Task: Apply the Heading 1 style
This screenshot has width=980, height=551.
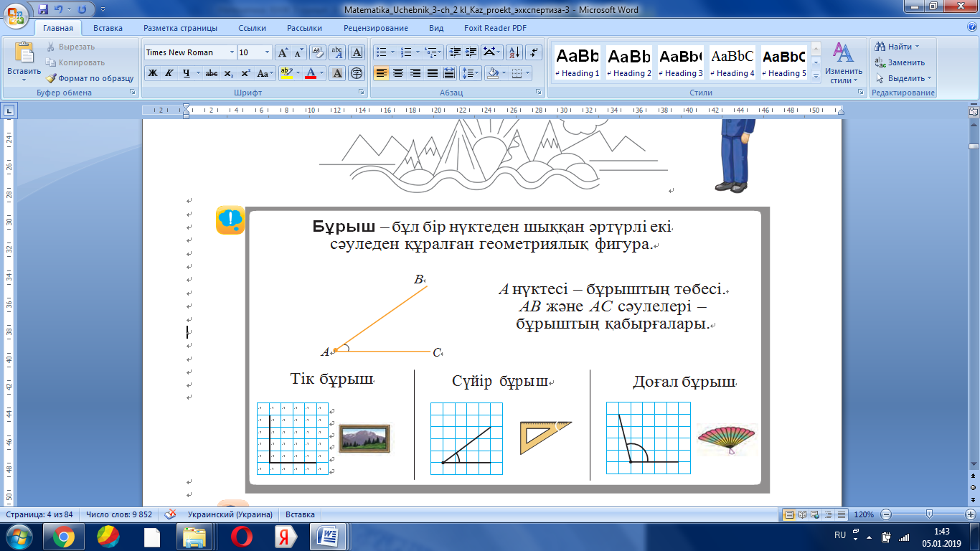Action: (x=578, y=63)
